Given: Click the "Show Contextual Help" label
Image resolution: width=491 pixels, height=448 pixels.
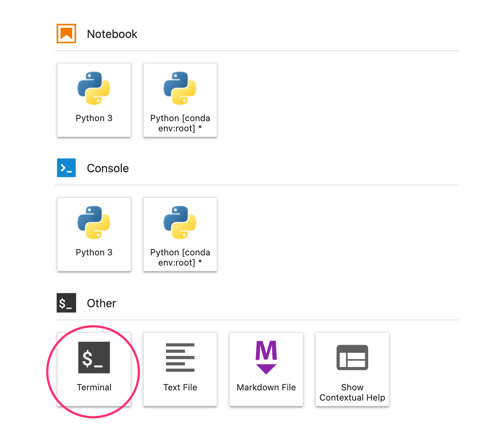Looking at the screenshot, I should (x=352, y=393).
